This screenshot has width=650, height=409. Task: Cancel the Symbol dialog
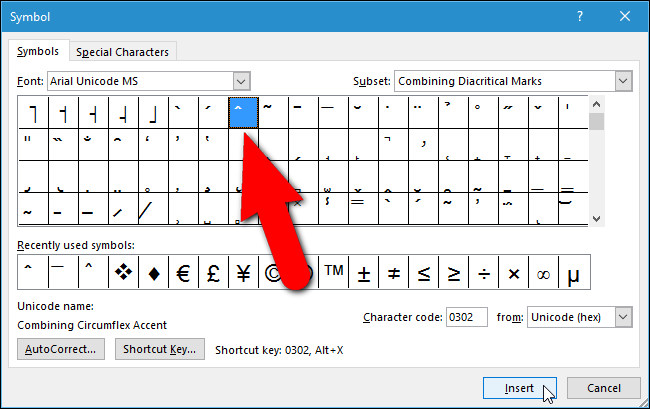tap(604, 388)
